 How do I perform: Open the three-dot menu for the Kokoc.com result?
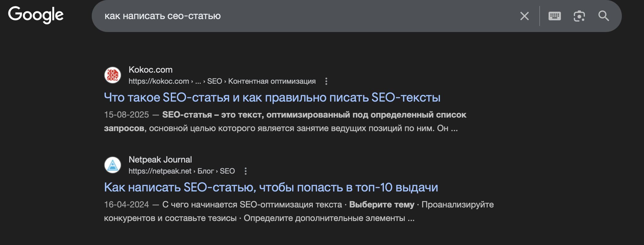(326, 81)
